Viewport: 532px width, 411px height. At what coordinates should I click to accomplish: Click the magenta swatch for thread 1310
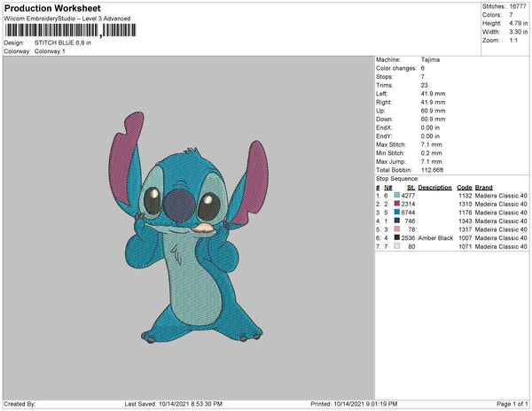[397, 204]
